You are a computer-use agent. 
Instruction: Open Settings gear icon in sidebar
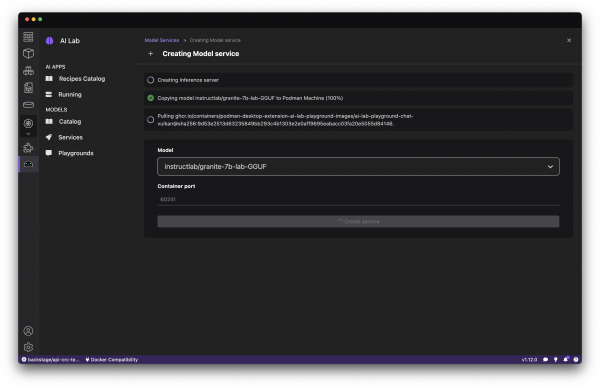point(28,347)
